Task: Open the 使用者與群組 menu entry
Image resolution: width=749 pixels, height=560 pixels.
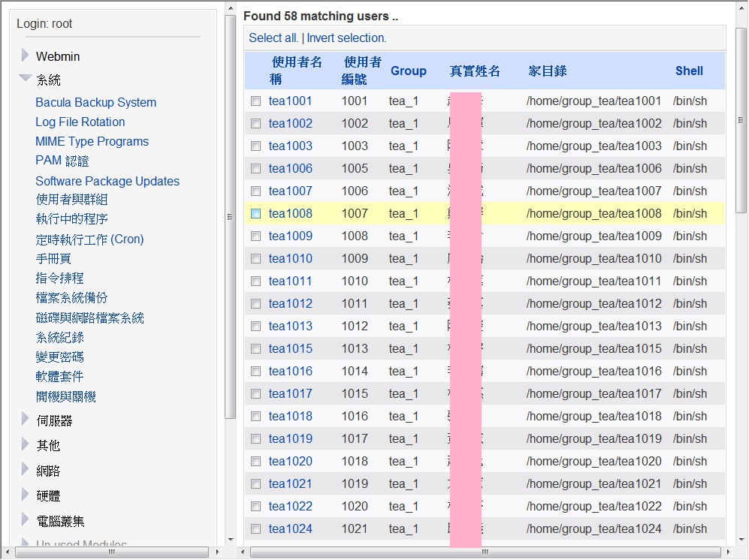Action: (71, 200)
